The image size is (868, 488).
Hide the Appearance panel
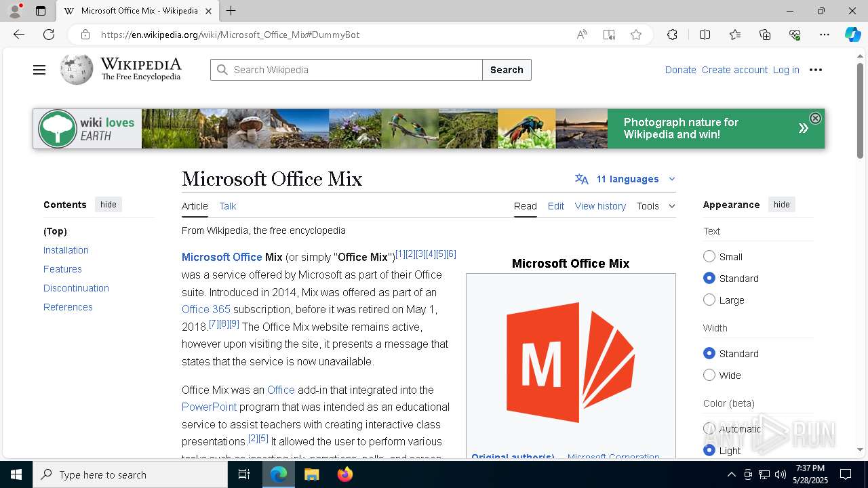(x=782, y=205)
